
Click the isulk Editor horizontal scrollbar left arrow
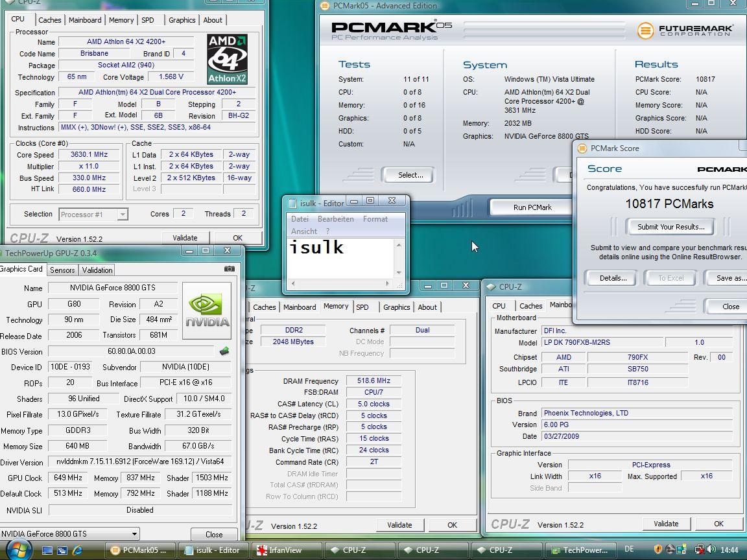(293, 284)
